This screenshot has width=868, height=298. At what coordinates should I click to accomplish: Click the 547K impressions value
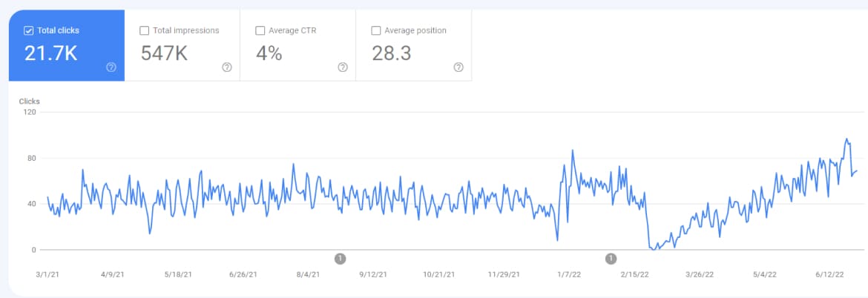(x=164, y=53)
